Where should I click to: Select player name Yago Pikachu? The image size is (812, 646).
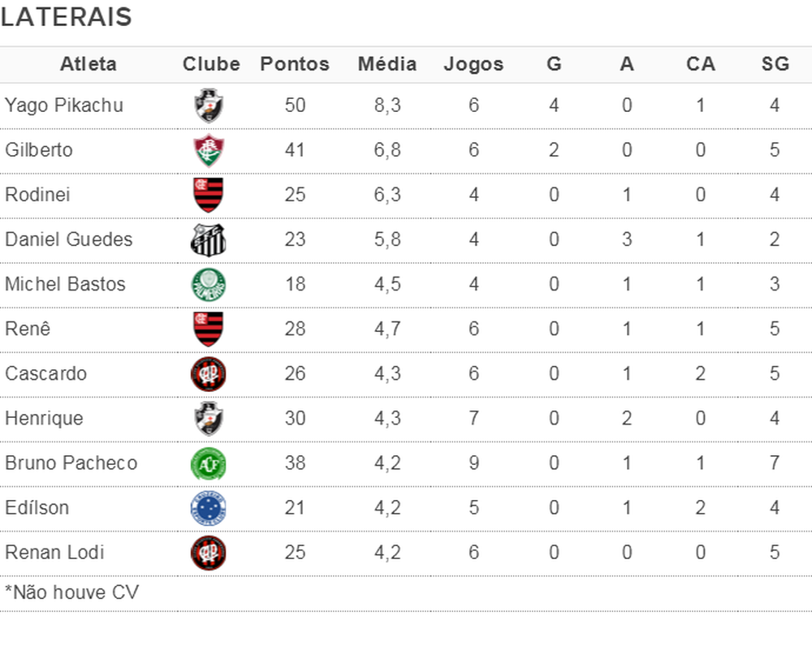[64, 106]
